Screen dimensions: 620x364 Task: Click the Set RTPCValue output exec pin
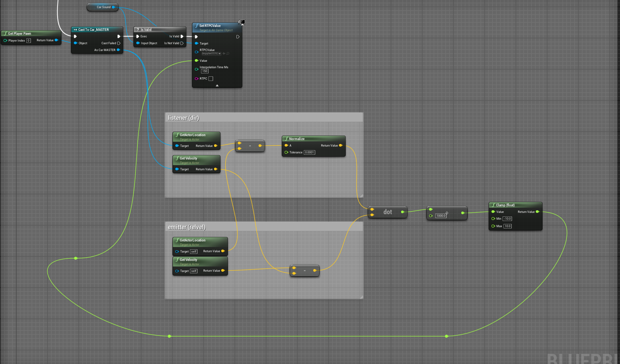pyautogui.click(x=238, y=37)
